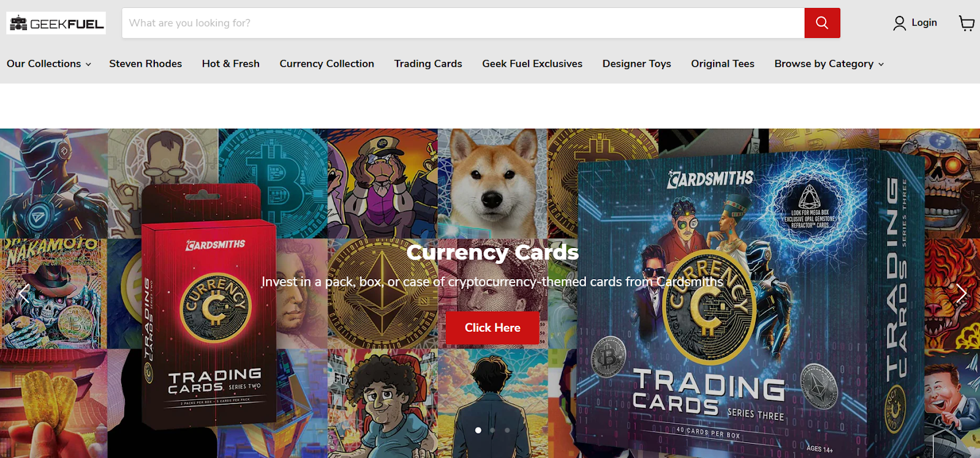Open Designer Toys page
This screenshot has height=458, width=980.
636,64
